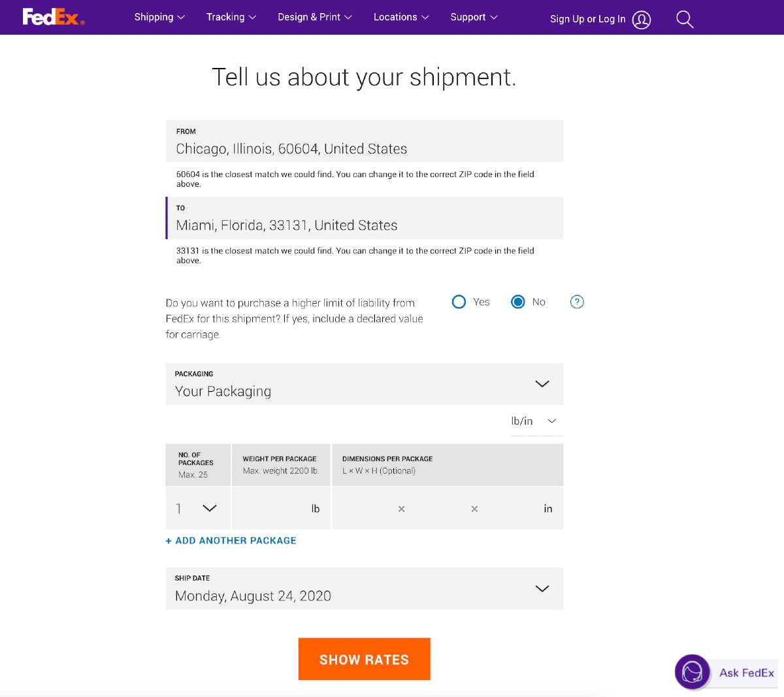Image resolution: width=784 pixels, height=697 pixels.
Task: Click the 'Max. weight 2200 lb.' label
Action: coord(281,471)
